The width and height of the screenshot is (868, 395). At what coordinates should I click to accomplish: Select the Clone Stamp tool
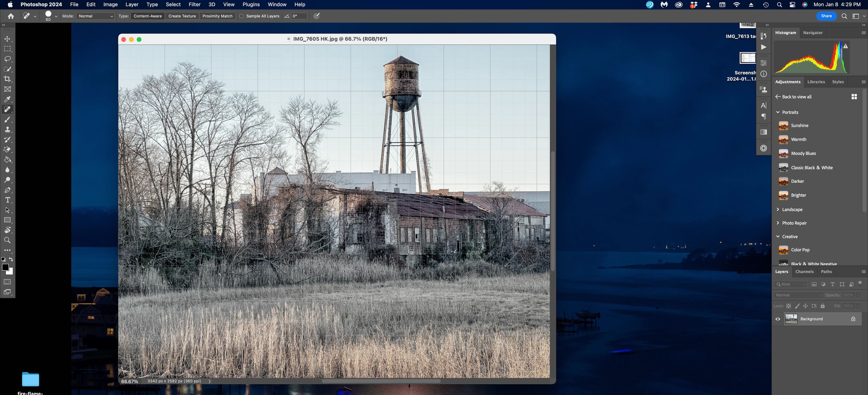(7, 130)
